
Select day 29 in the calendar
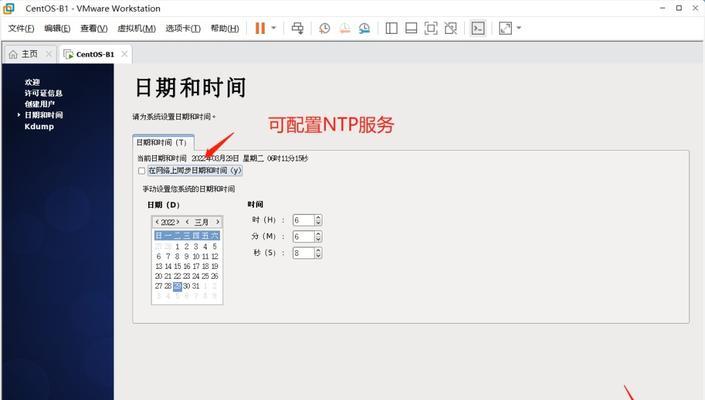178,286
